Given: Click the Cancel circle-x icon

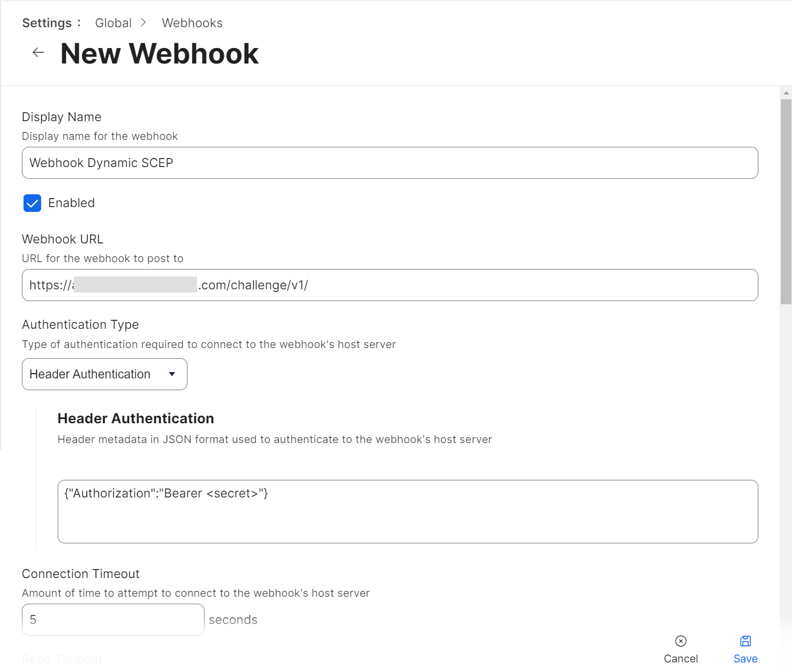Looking at the screenshot, I should [x=681, y=641].
